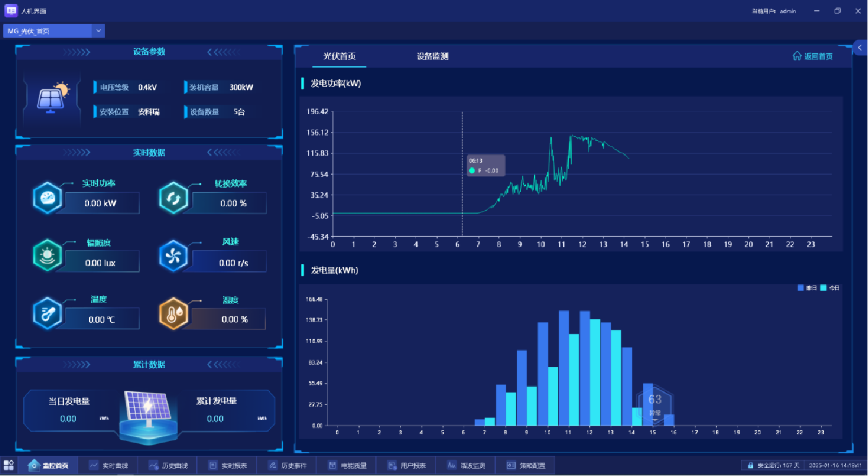Switch to the 设备监测 tab
This screenshot has height=476, width=868.
[433, 56]
